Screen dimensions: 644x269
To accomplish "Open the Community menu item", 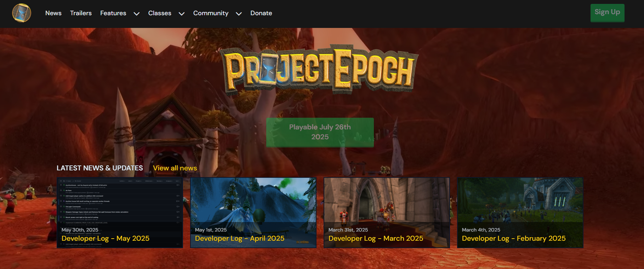I will pyautogui.click(x=211, y=13).
